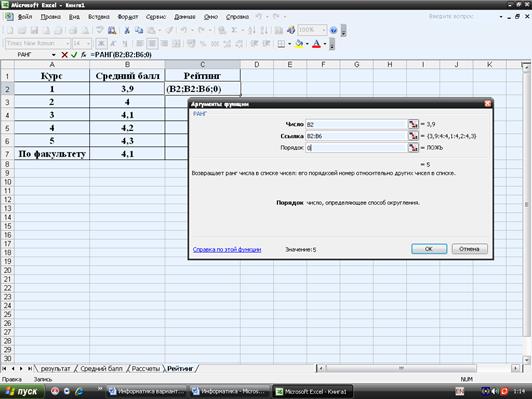Expand the РАНГ name box dropdown

click(54, 55)
